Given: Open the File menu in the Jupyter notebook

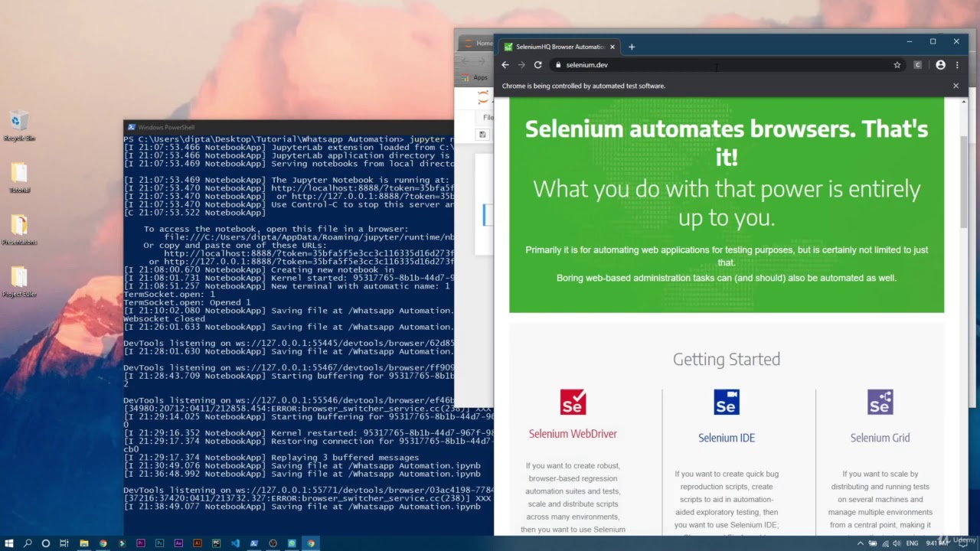Looking at the screenshot, I should 488,118.
